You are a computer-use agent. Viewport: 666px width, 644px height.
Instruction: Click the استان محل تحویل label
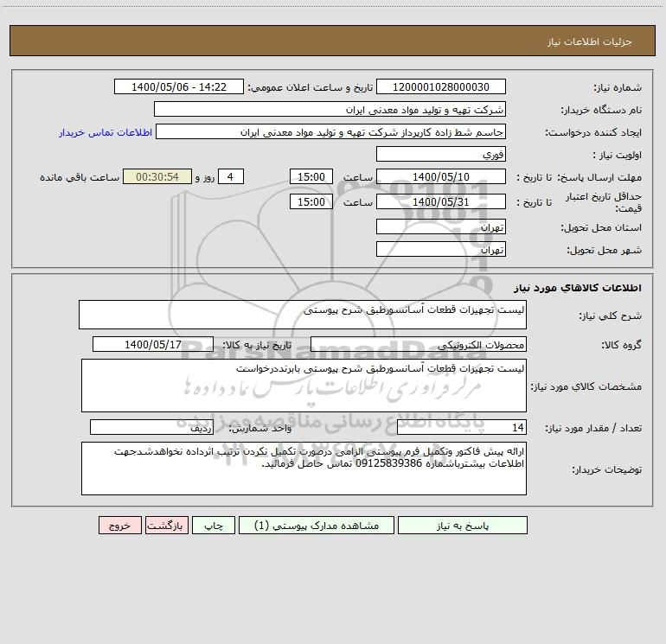click(601, 227)
